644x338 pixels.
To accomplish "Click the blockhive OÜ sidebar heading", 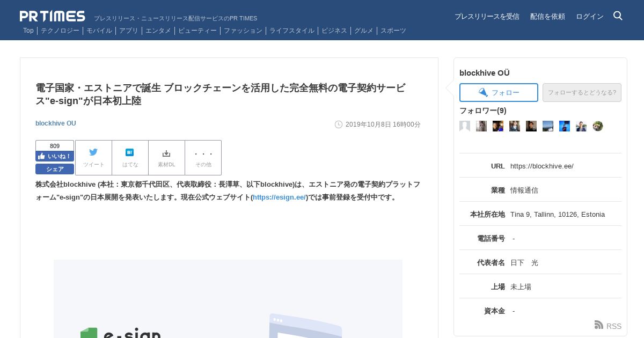I will (485, 73).
